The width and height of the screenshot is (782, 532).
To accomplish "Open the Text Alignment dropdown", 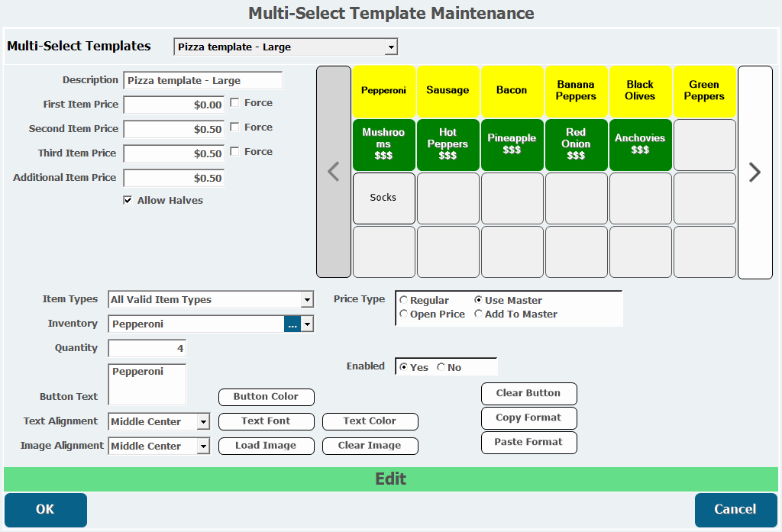I will coord(203,422).
